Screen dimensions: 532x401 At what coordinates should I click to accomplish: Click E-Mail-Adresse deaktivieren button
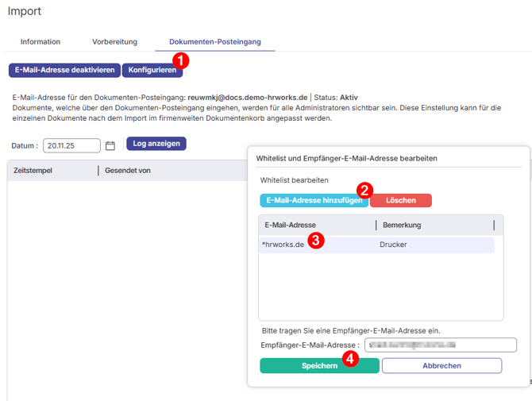(x=64, y=70)
